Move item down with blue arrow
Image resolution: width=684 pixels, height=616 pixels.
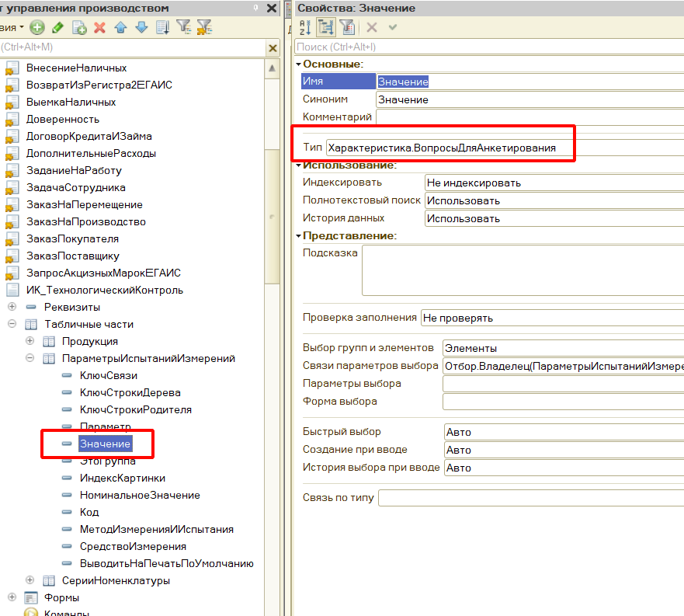point(141,27)
